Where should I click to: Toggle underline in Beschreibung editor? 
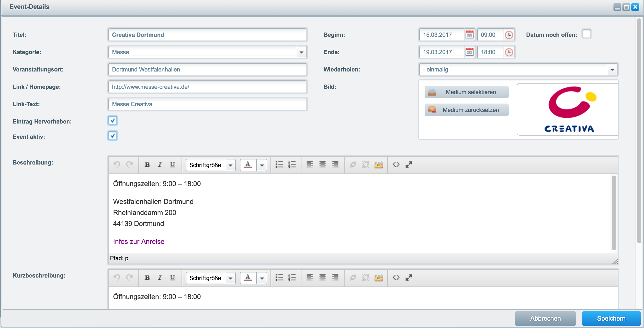pos(173,165)
